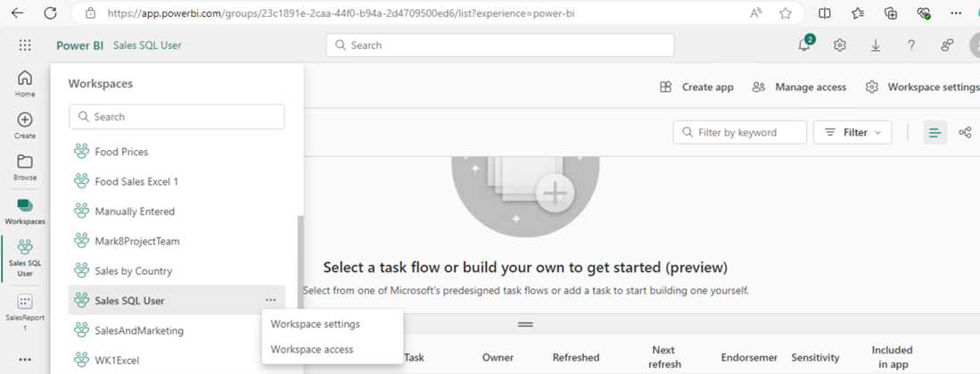980x374 pixels.
Task: Open the app launcher waffle icon
Action: [x=25, y=45]
